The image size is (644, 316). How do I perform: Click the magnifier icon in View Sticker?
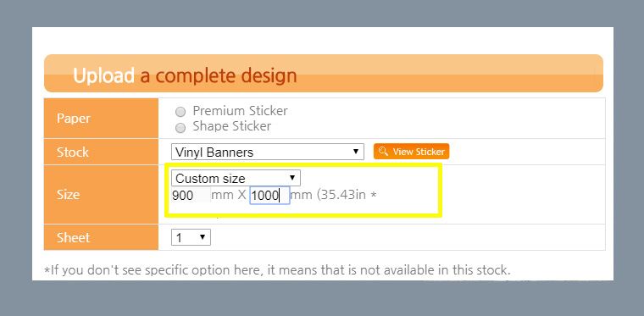[383, 152]
